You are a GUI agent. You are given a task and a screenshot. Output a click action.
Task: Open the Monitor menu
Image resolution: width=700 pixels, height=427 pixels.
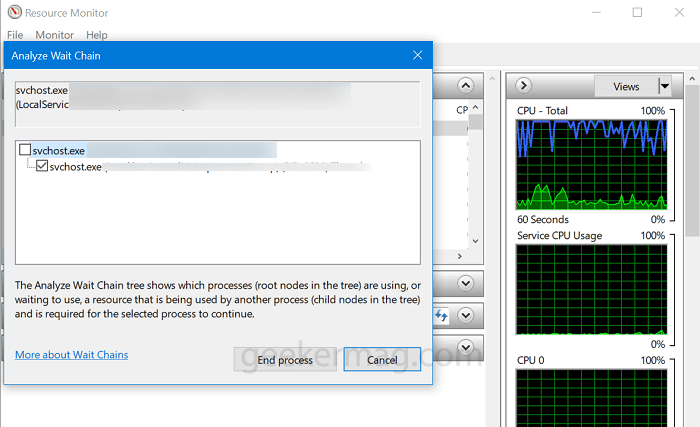click(x=54, y=35)
